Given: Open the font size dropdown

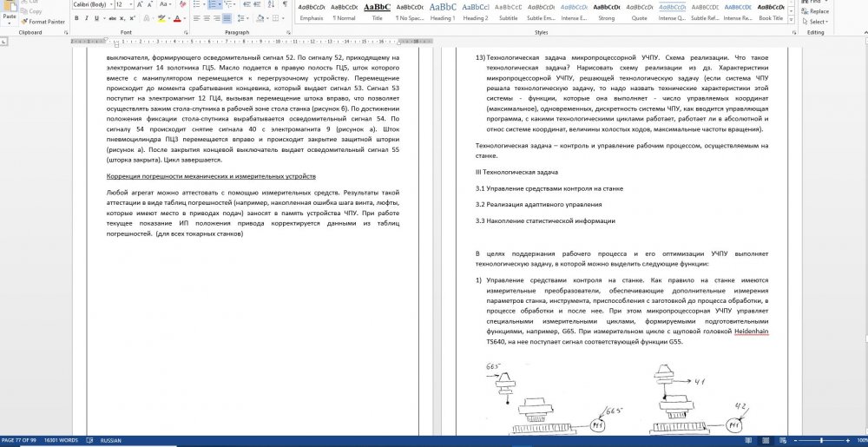Looking at the screenshot, I should point(129,4).
